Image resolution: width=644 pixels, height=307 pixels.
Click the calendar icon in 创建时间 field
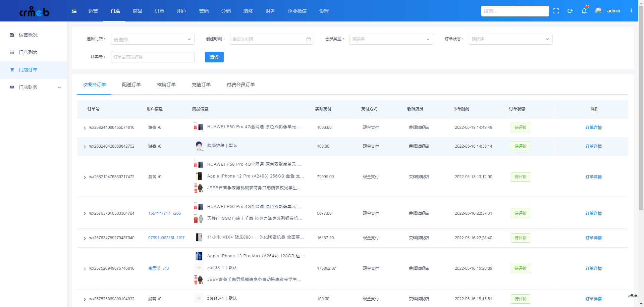309,39
